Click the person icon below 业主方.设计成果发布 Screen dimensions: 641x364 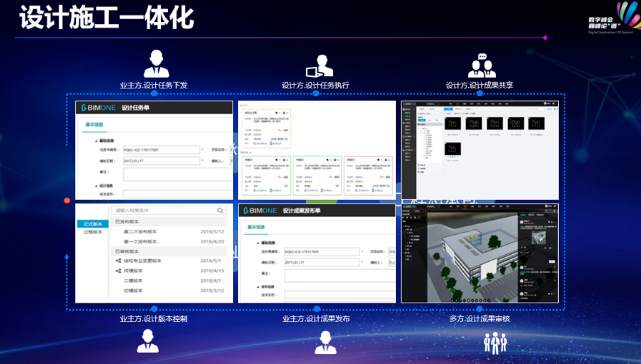pos(325,343)
